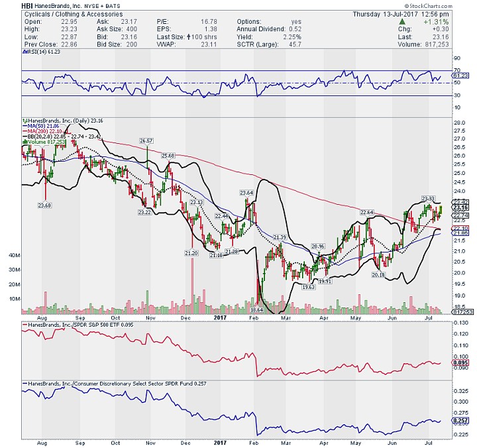Screen dimensions: 477x448
Task: Click the P/E value 16.78
Action: point(209,22)
